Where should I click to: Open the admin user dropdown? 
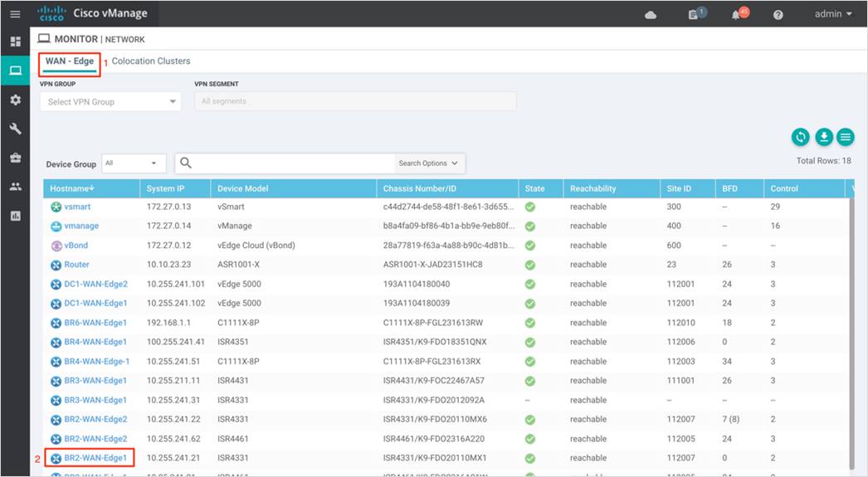coord(833,14)
